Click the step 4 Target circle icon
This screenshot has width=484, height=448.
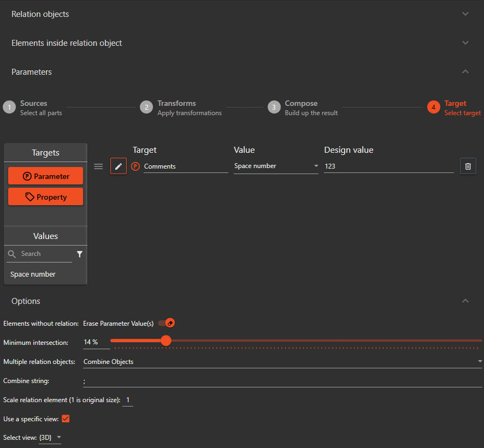coord(433,107)
